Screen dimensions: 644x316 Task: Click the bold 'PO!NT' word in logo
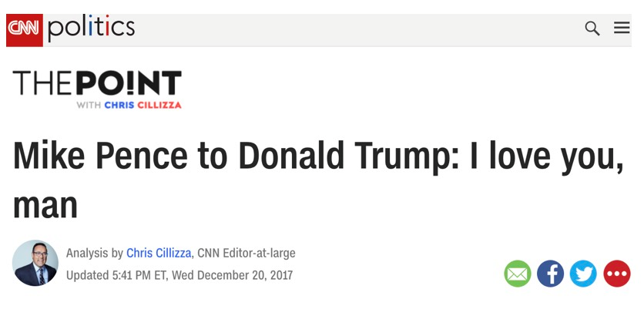[129, 83]
